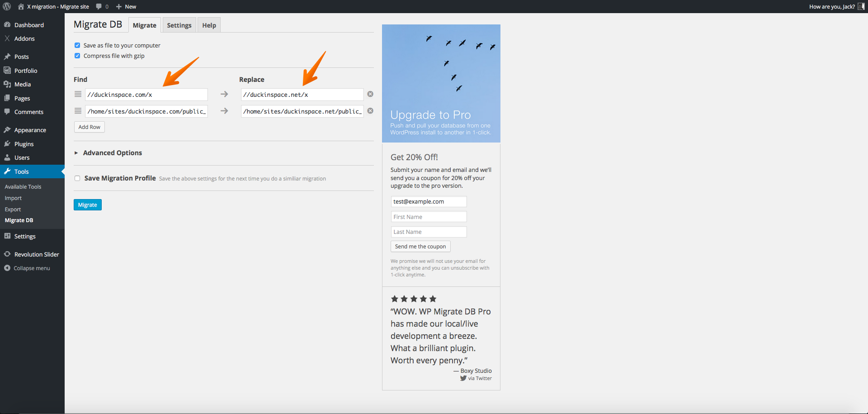Click the Dashboard gauge icon
Viewport: 868px width, 414px height.
pyautogui.click(x=7, y=25)
